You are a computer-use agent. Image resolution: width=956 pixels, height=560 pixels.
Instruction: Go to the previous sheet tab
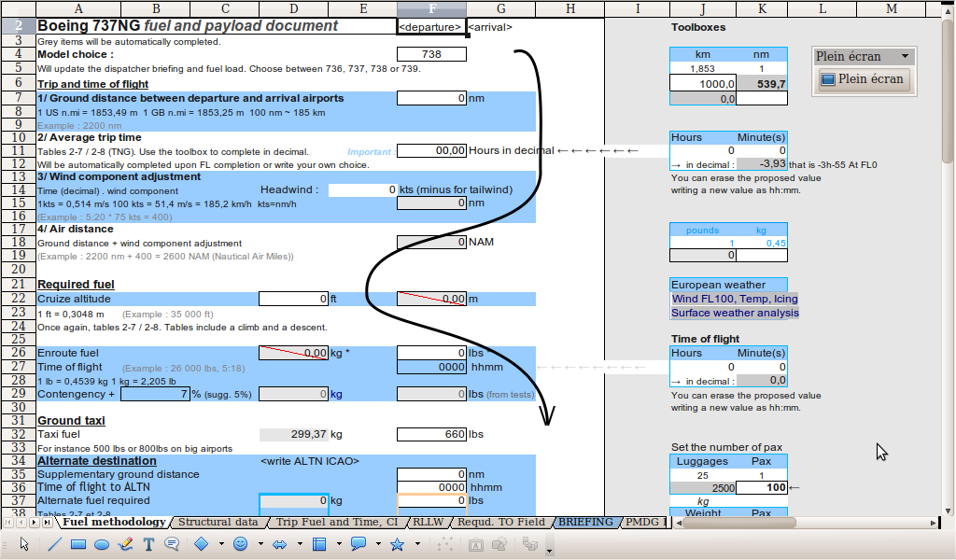click(21, 523)
